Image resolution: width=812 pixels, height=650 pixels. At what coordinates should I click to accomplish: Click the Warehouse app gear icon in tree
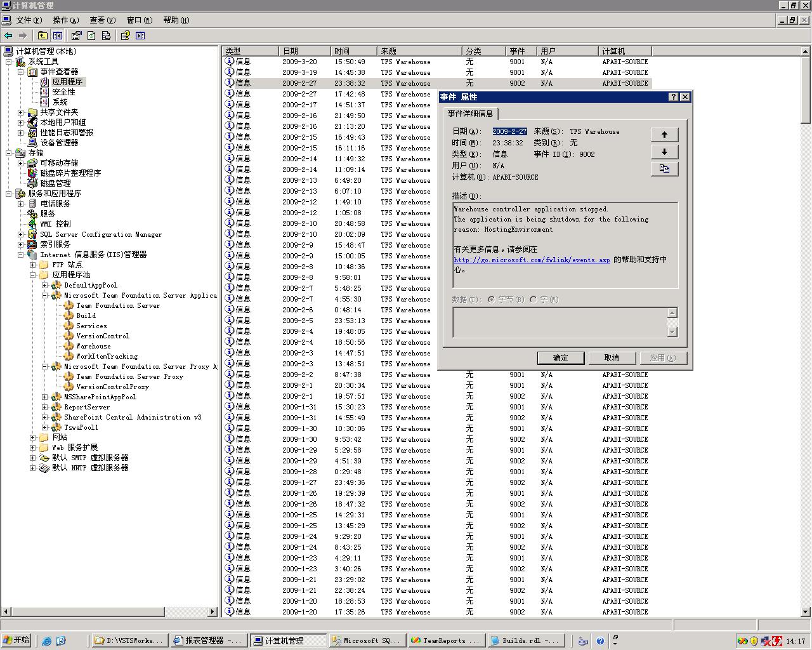[69, 346]
